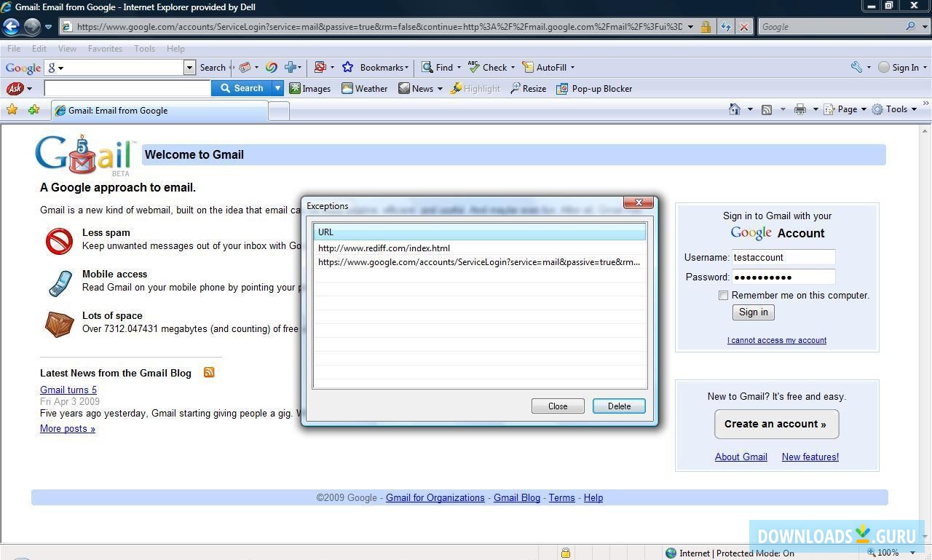Click the URL column header in Exceptions
Viewport: 932px width, 560px height.
pyautogui.click(x=480, y=232)
